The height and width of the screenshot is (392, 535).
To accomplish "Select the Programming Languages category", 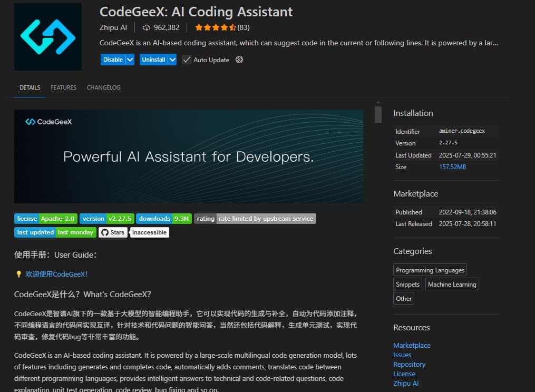I will tap(430, 270).
